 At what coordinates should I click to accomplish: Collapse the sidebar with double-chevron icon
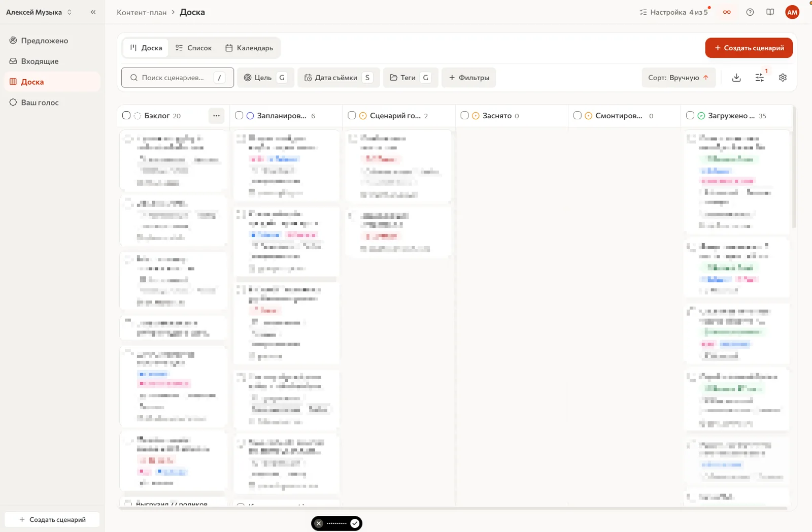click(x=93, y=12)
